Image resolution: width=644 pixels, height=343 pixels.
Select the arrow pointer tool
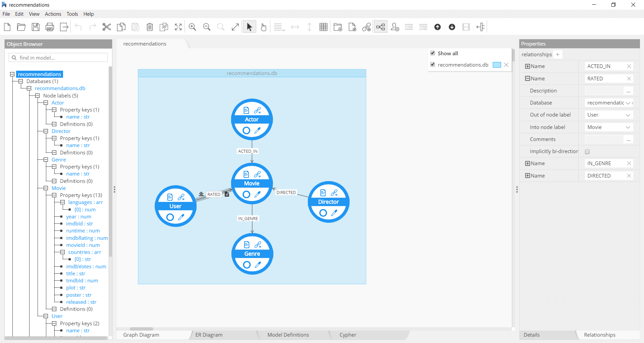pos(249,27)
